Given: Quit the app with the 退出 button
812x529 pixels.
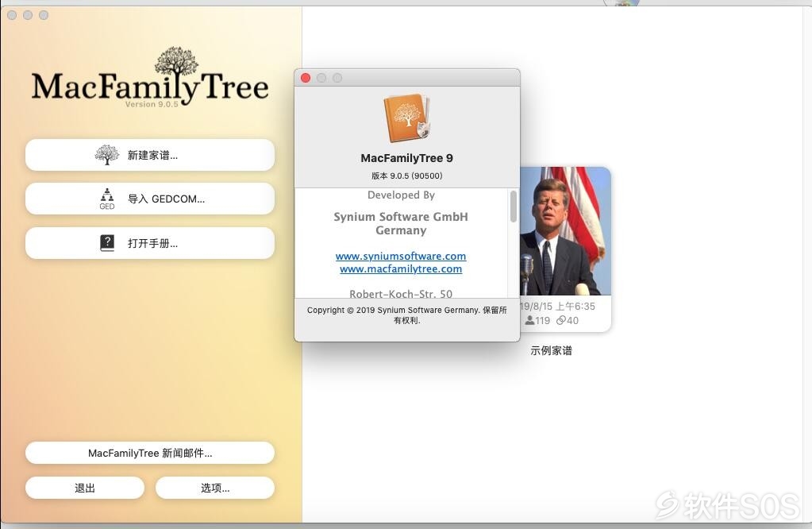Looking at the screenshot, I should click(x=85, y=488).
